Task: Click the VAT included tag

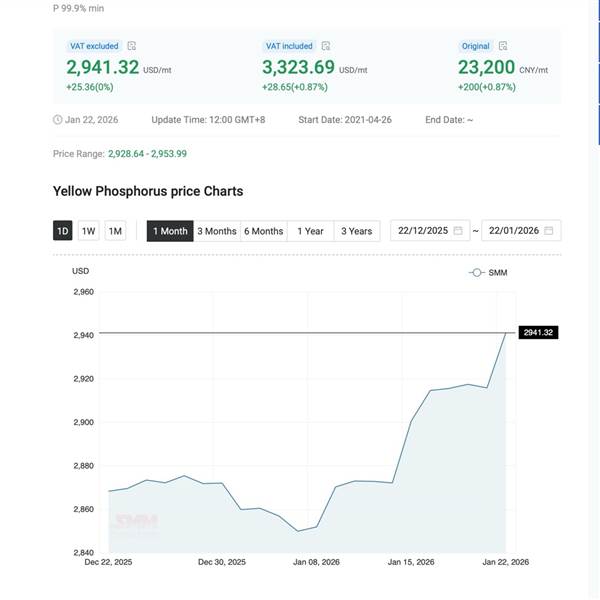Action: (289, 46)
